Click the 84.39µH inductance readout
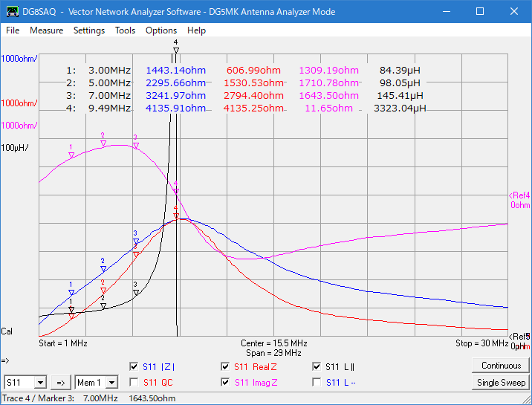 (400, 70)
